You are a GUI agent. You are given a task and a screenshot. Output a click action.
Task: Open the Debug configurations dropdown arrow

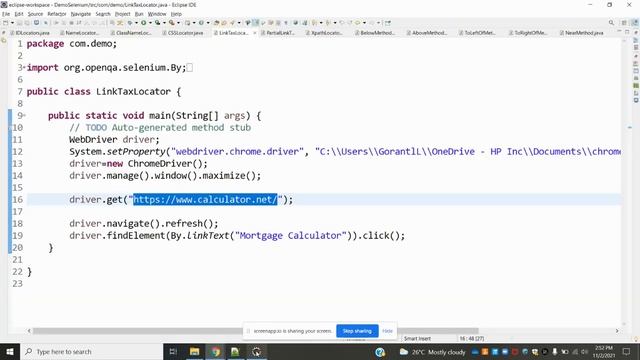[x=136, y=23]
